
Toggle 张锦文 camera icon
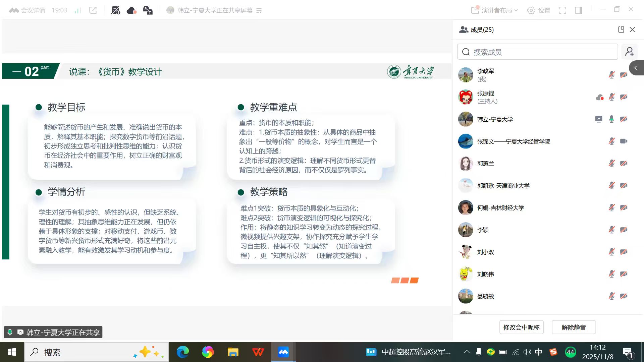click(x=624, y=141)
